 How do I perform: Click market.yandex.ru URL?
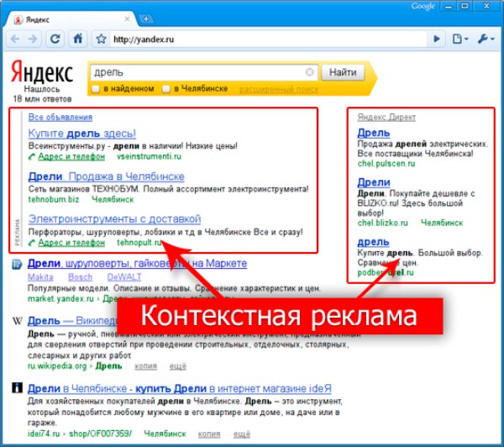coord(60,299)
